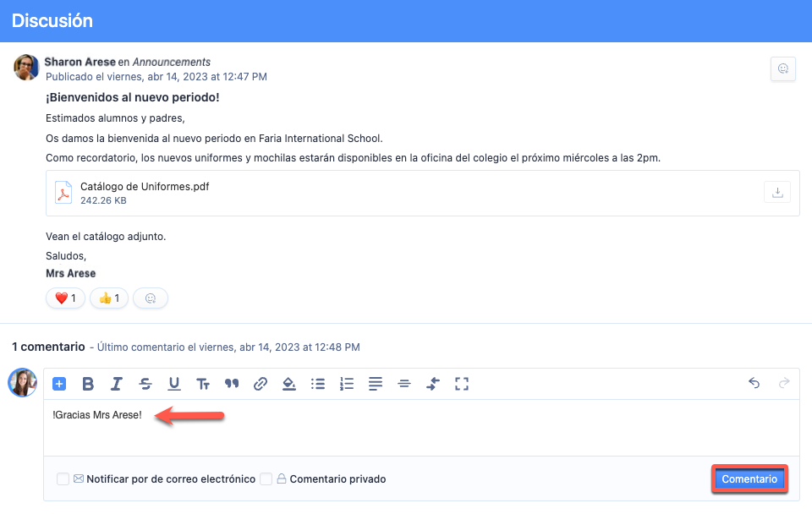The image size is (812, 514).
Task: Check the Comentario privado box
Action: (266, 479)
